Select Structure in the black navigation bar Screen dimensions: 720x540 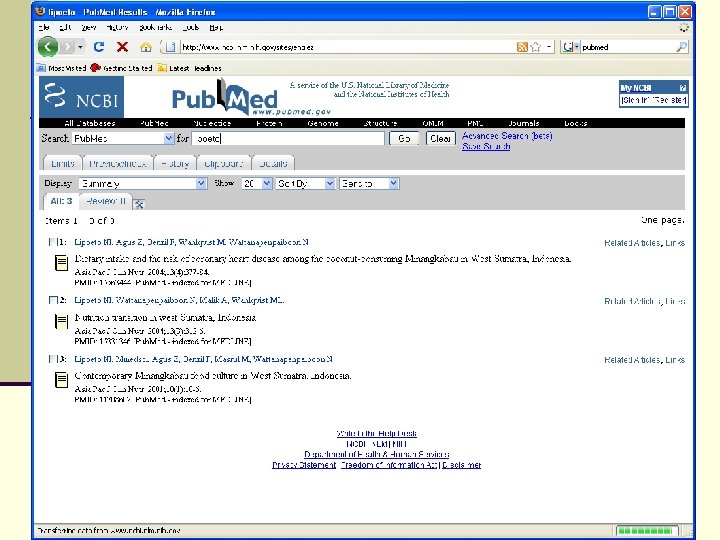pyautogui.click(x=380, y=123)
